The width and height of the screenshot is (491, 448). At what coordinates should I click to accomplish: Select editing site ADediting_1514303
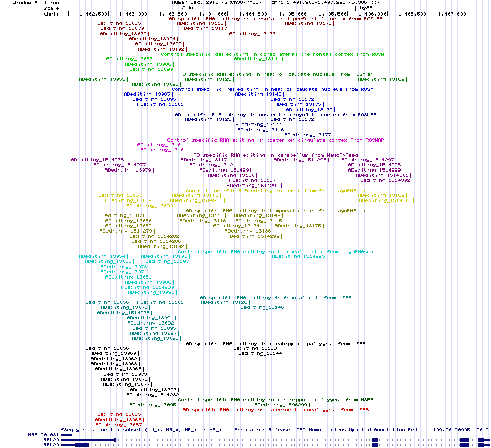pyautogui.click(x=387, y=200)
